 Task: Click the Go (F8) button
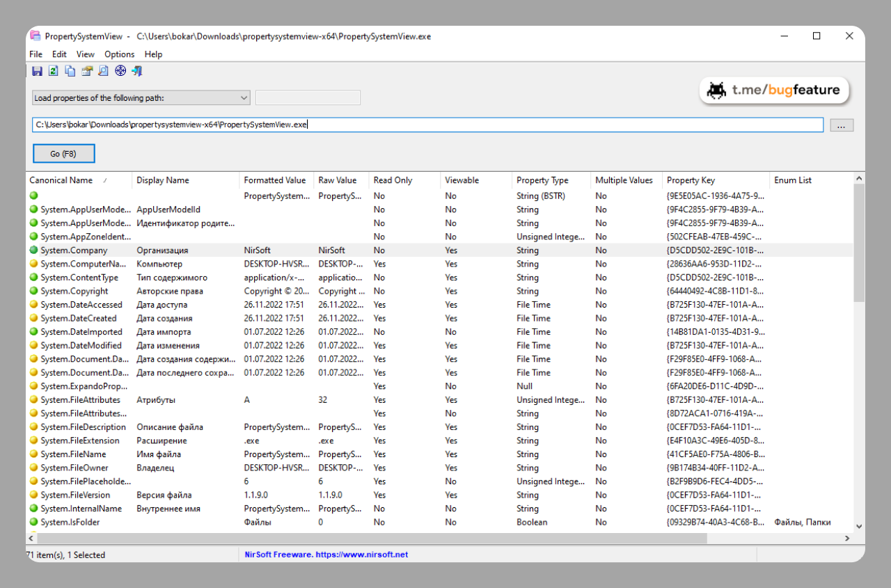click(63, 154)
